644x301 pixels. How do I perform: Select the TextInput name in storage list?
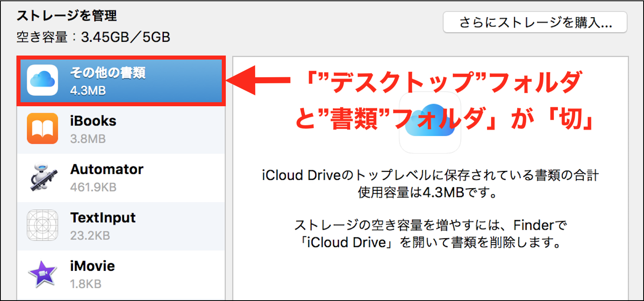point(103,218)
